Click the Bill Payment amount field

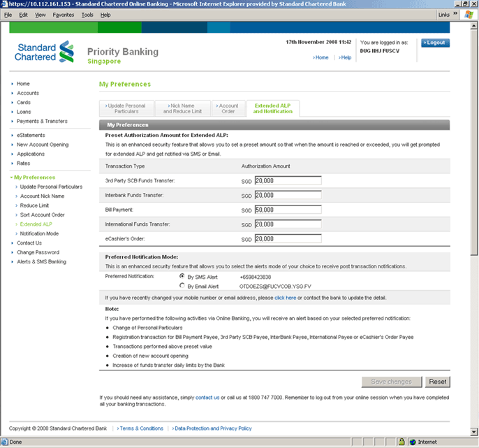click(x=288, y=210)
